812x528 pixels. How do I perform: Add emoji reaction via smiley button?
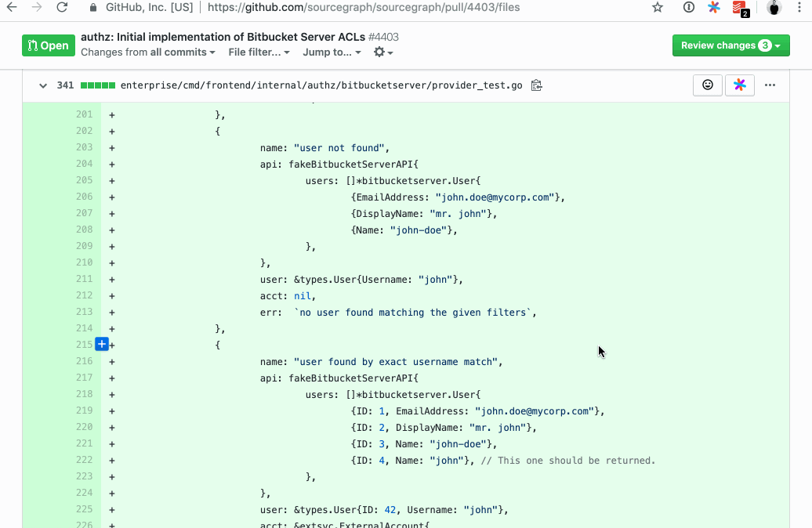708,85
